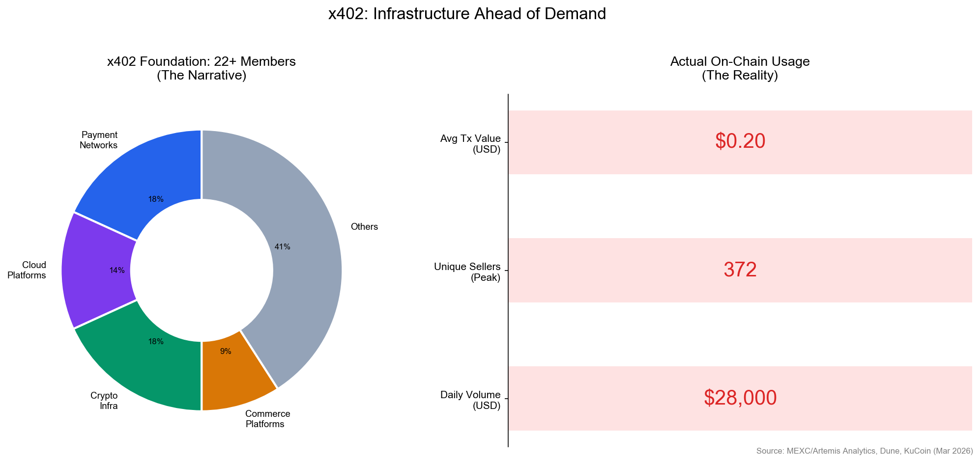Click the 'Crypto Infra' label
Viewport: 980px width, 462px height.
pos(104,401)
